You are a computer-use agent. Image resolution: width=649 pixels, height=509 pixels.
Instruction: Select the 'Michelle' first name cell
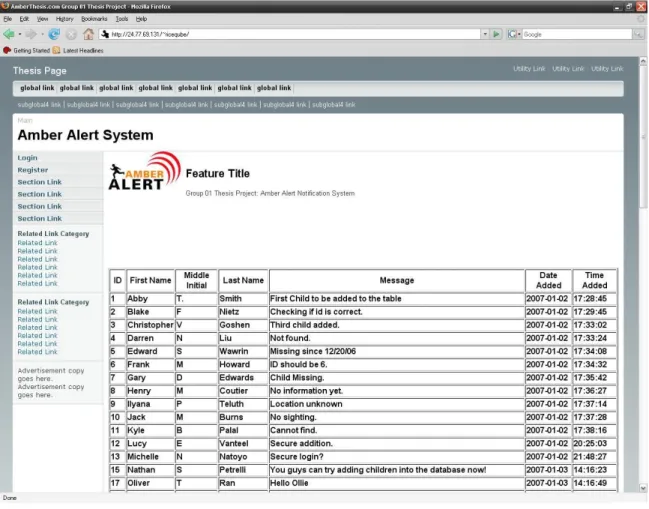(150, 457)
